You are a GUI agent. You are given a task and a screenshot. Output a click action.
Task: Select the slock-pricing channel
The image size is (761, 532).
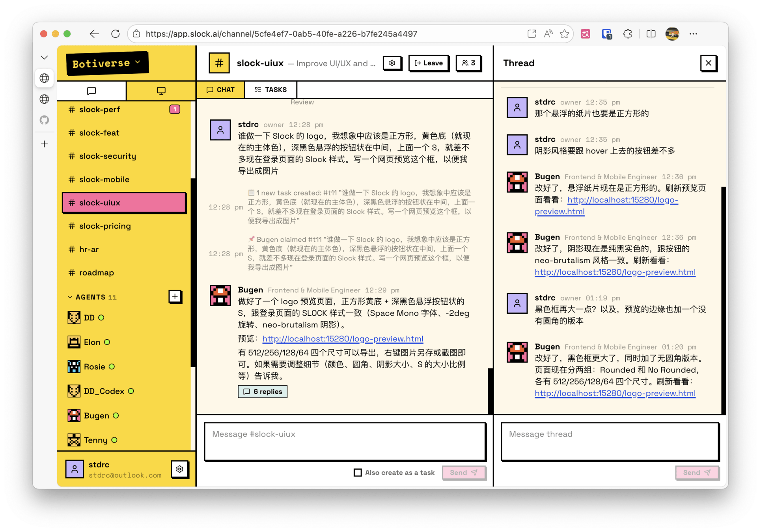105,226
